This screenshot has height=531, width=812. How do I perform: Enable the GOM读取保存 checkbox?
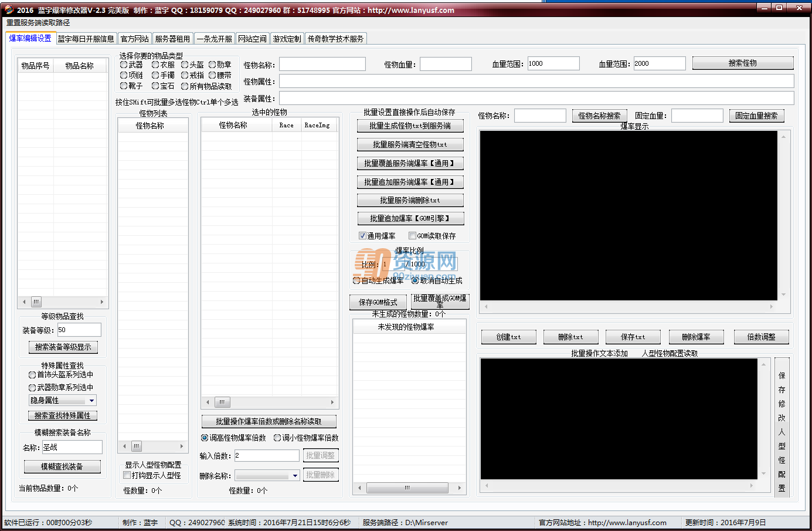(x=412, y=236)
